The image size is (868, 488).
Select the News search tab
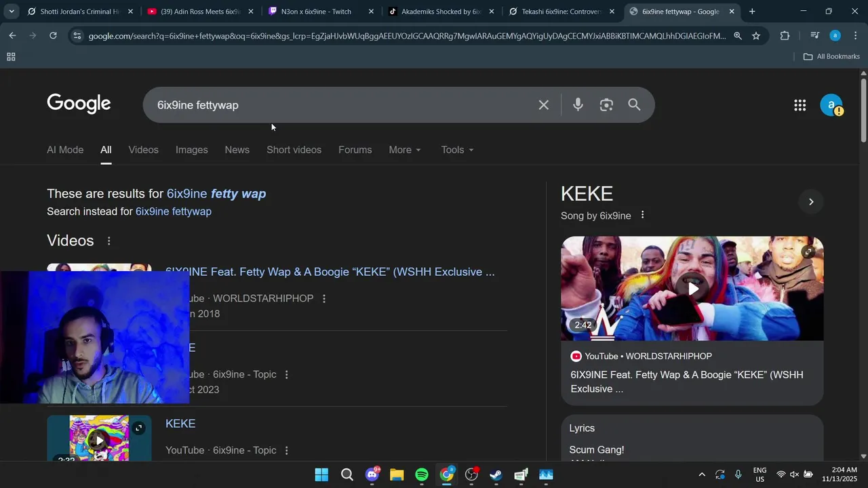coord(237,150)
